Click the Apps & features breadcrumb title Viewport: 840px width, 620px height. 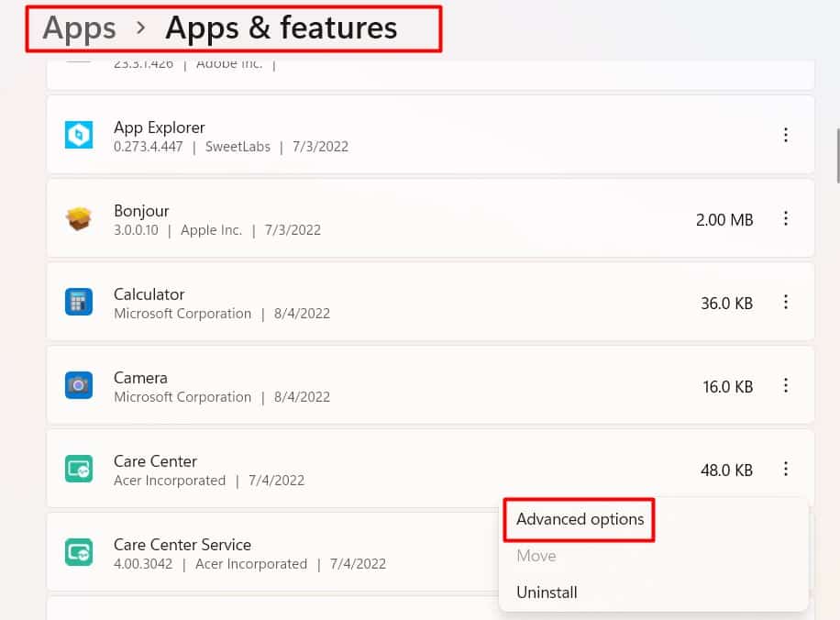[282, 28]
